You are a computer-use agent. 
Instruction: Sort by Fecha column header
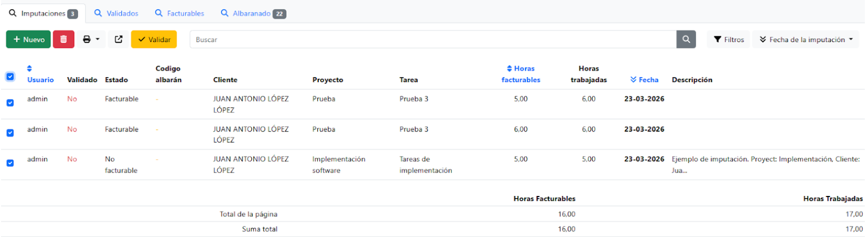[x=644, y=80]
